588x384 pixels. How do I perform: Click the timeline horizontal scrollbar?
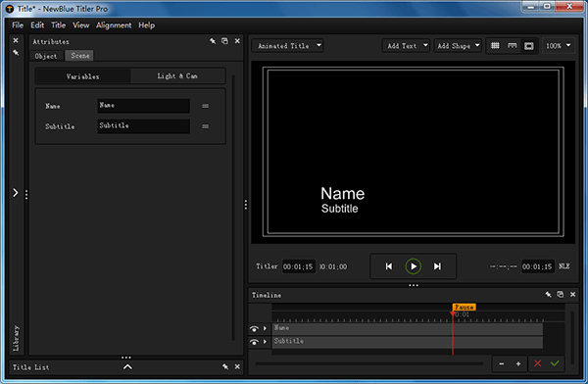coord(369,363)
